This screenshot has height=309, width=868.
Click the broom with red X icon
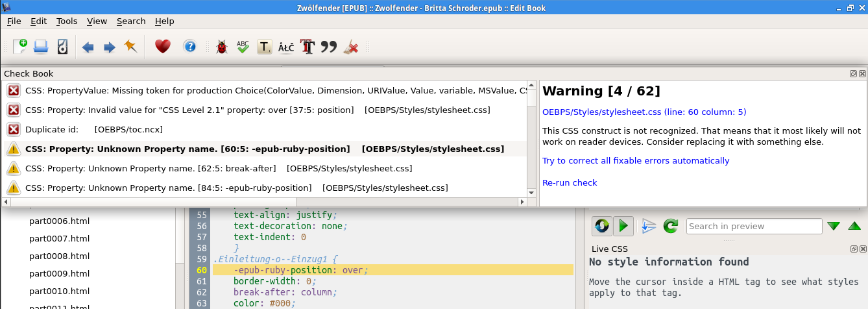351,47
